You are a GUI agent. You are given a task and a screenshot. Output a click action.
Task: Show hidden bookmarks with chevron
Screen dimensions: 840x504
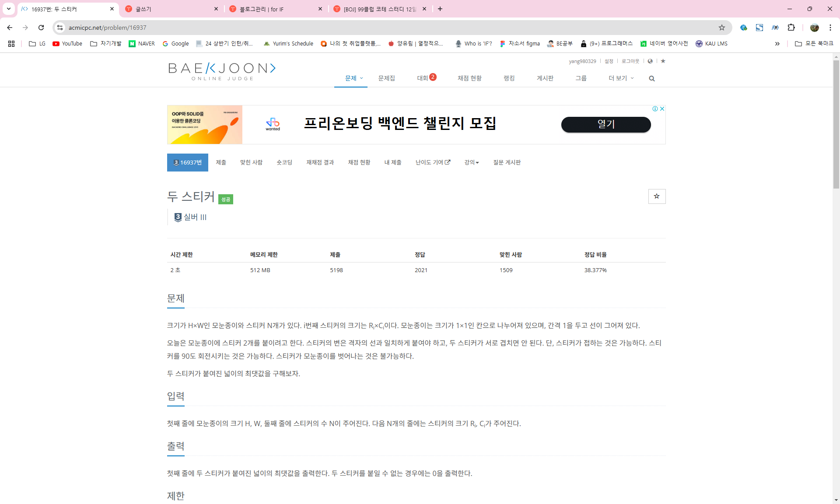coord(777,44)
